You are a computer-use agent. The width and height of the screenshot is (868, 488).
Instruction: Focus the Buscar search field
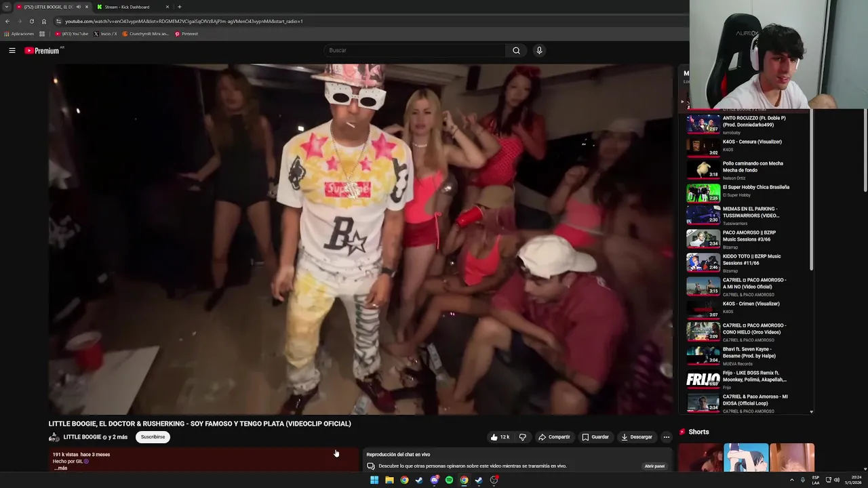click(x=414, y=50)
